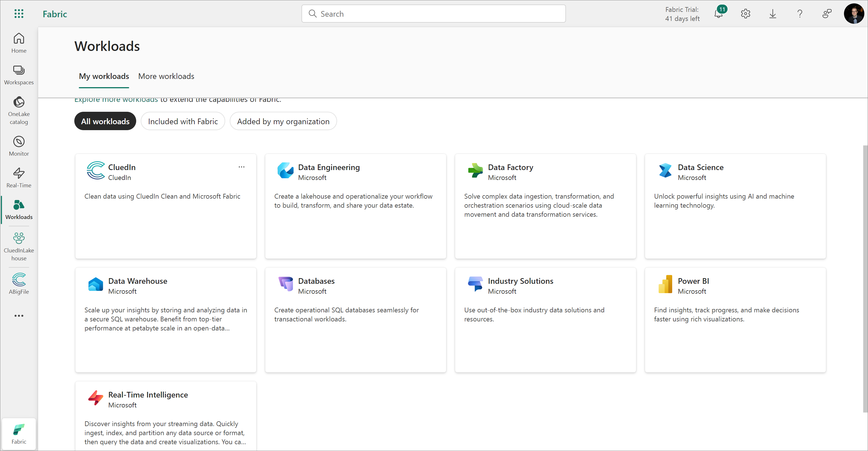The height and width of the screenshot is (451, 868).
Task: Open CluedIn card more options ellipsis
Action: point(241,167)
